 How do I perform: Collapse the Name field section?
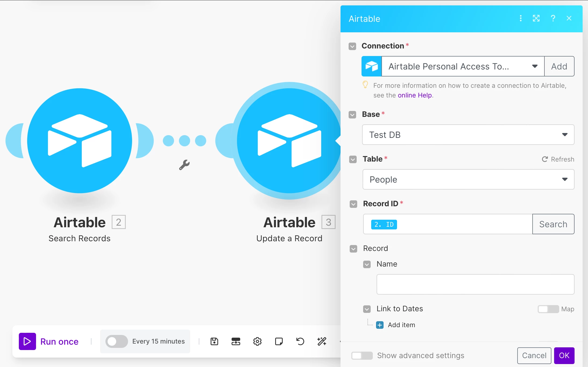(x=367, y=264)
